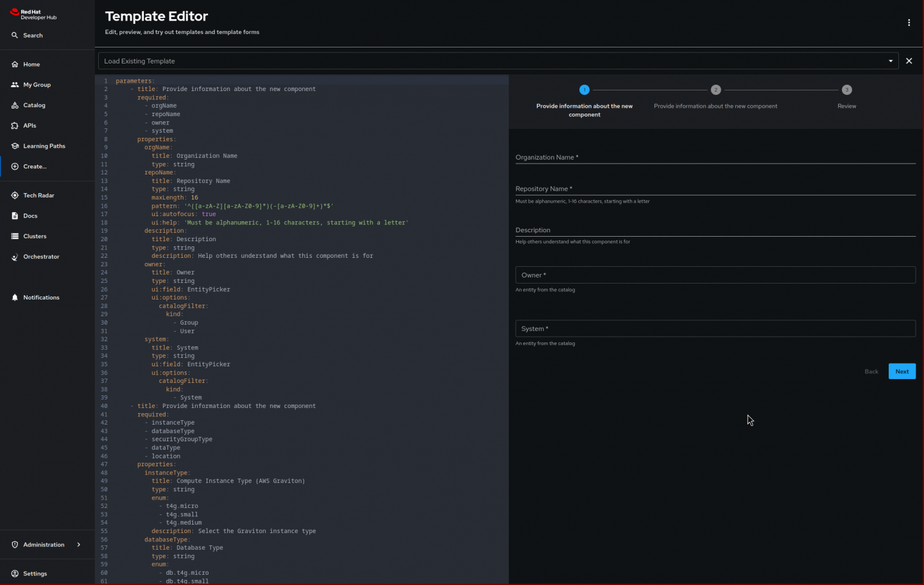
Task: Expand the Administration sidebar section
Action: [78, 545]
